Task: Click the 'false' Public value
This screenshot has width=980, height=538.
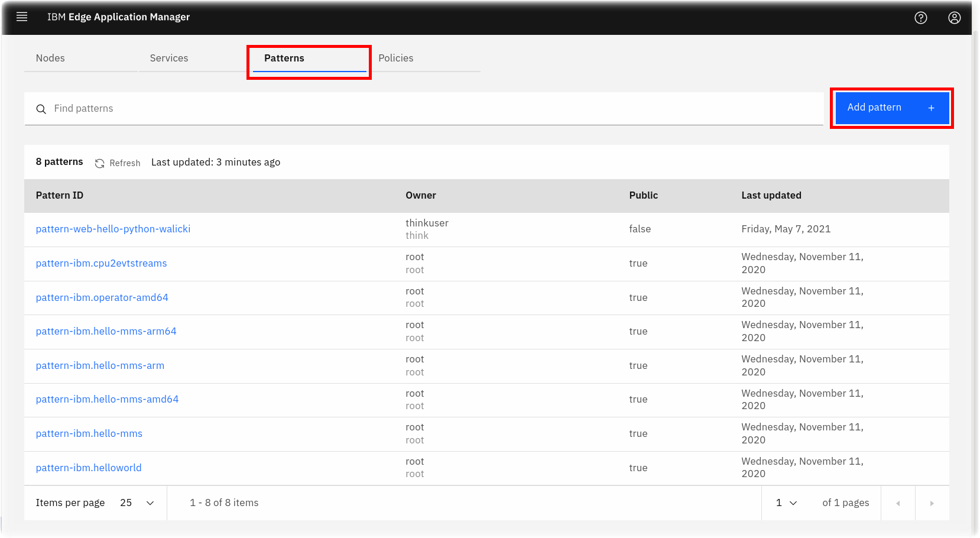Action: [x=640, y=229]
